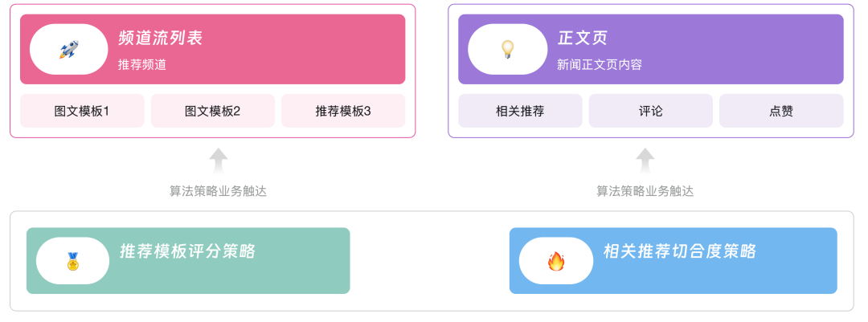Select the blue 相关推荐切合度策略 card
The height and width of the screenshot is (322, 868).
click(x=674, y=261)
